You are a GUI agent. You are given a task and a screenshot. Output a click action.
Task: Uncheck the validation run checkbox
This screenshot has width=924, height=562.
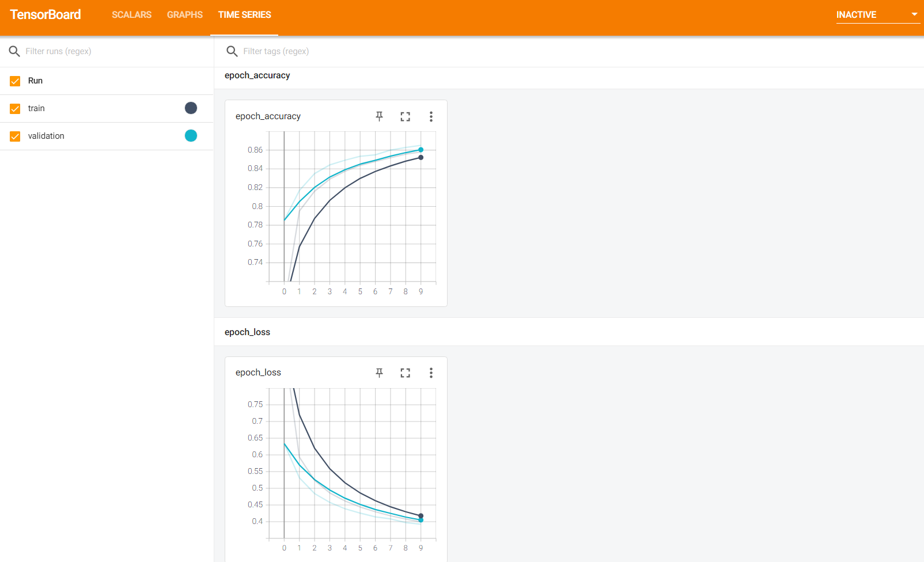coord(15,136)
